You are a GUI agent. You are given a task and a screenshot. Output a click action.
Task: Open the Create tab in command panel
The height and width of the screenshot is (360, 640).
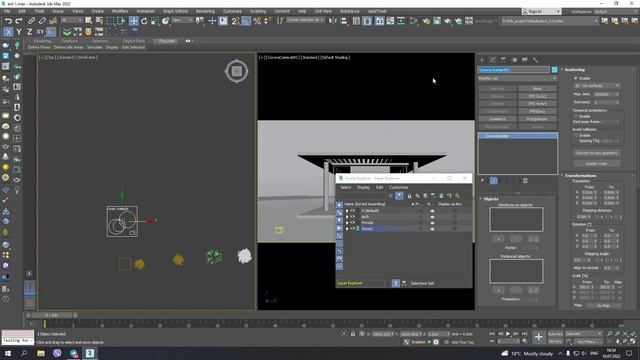(482, 60)
